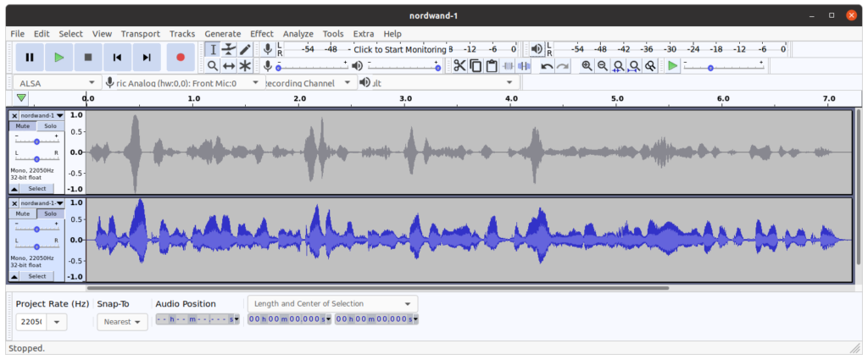
Task: Open the Generate menu
Action: tap(223, 34)
